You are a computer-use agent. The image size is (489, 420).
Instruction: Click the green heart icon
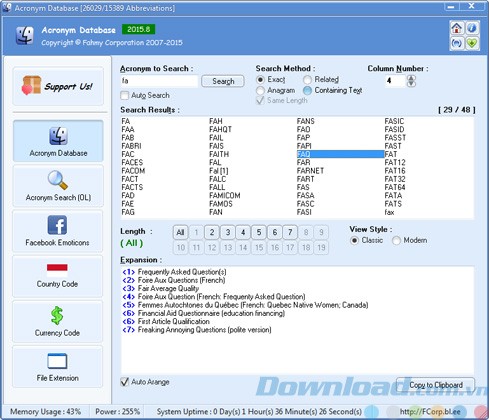pyautogui.click(x=472, y=43)
